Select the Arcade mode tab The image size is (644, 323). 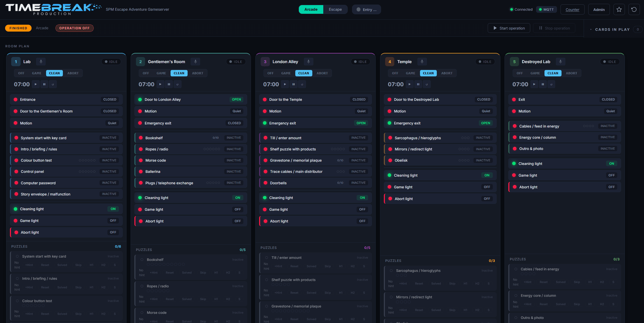[311, 9]
